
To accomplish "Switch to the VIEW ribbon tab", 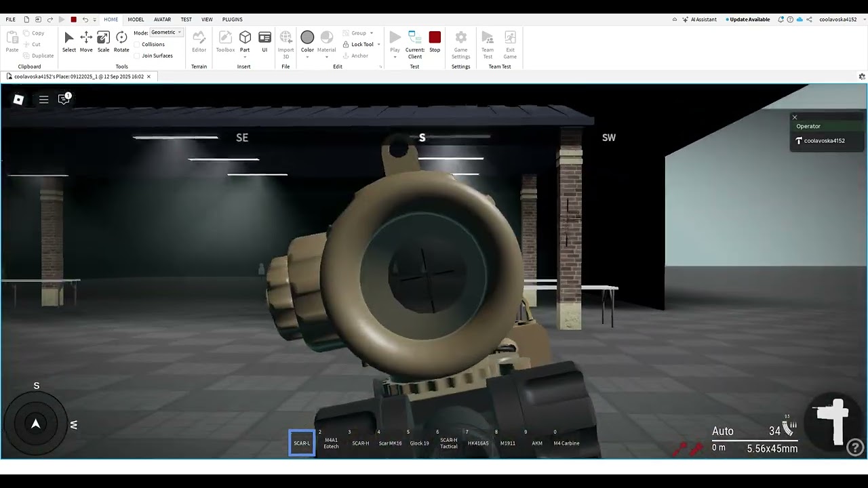I will point(207,20).
